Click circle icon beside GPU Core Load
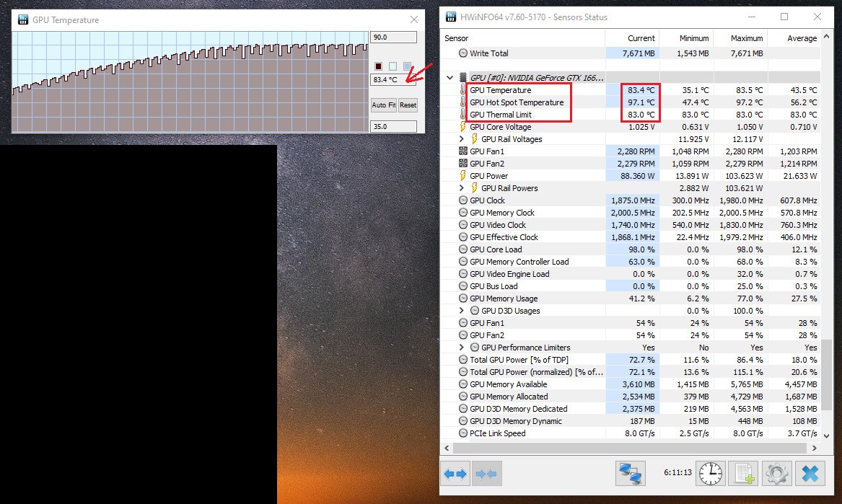842x504 pixels. 463,249
